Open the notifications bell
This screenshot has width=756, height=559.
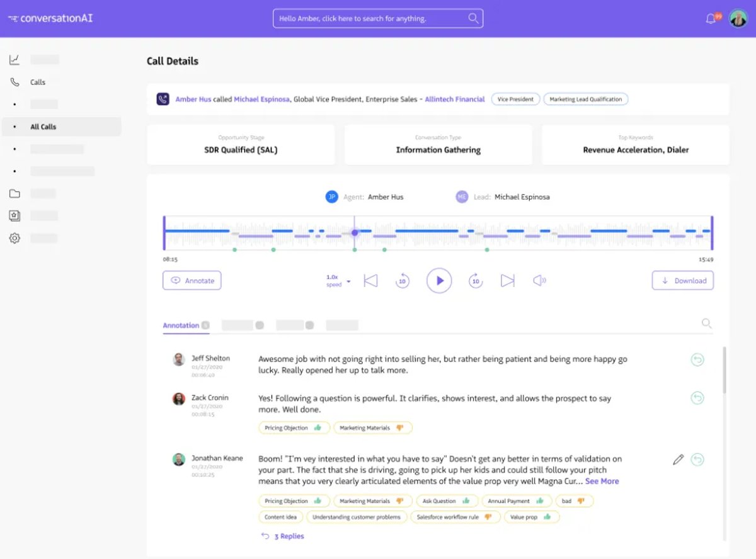[711, 18]
